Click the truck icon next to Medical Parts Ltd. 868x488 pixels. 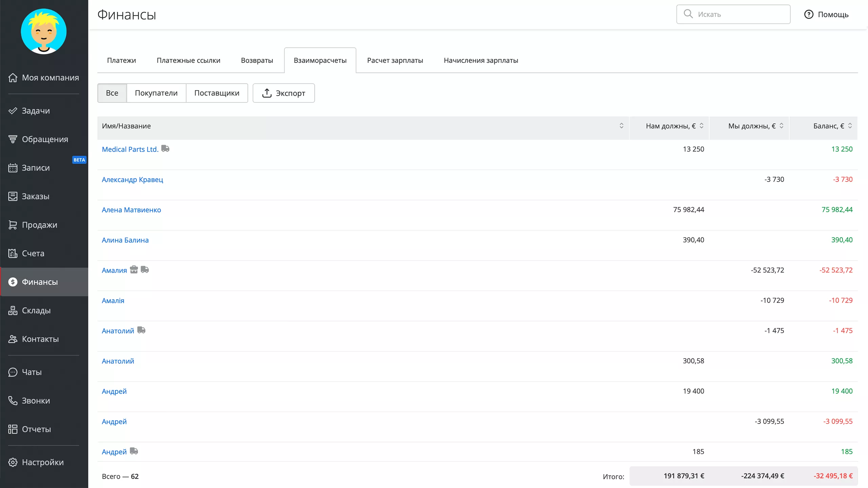(165, 149)
